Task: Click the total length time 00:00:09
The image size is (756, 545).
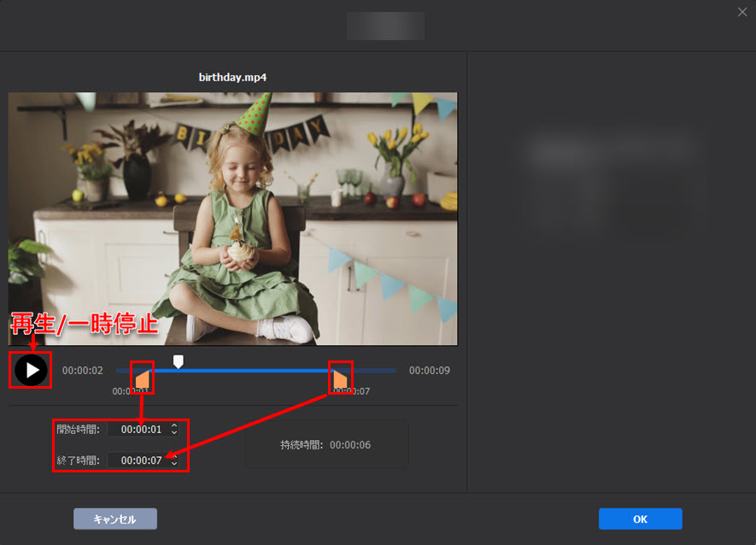Action: pyautogui.click(x=430, y=371)
